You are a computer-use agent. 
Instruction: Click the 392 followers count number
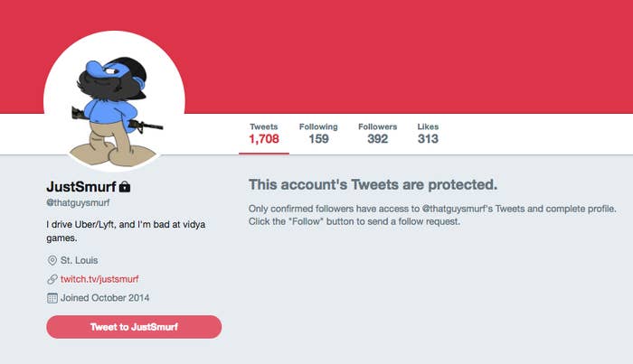(x=377, y=139)
